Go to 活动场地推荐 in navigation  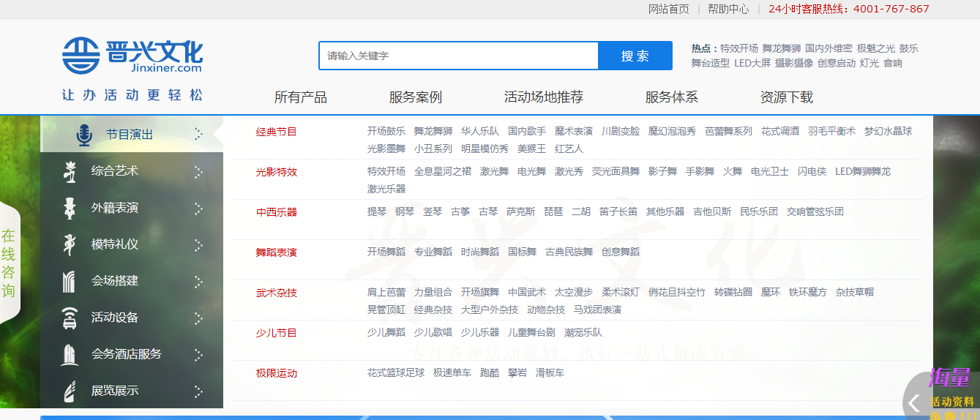point(543,97)
